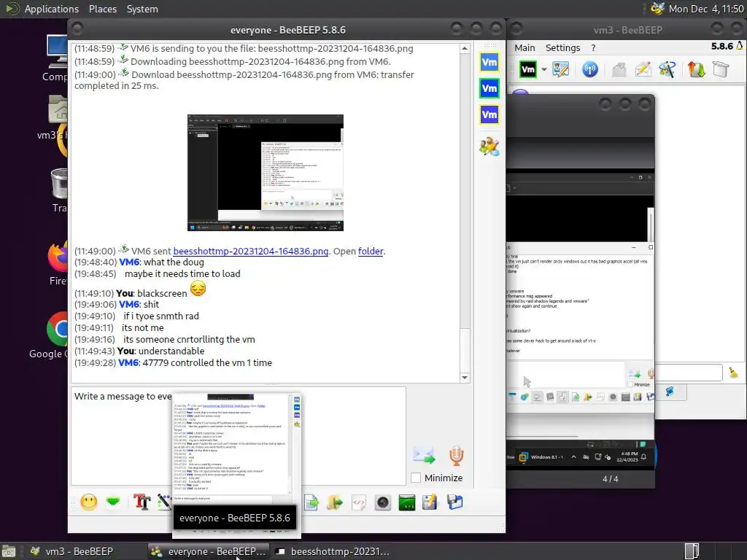This screenshot has height=560, width=747.
Task: Click the envelope with pencil icon in vm3 toolbar
Action: coord(643,69)
